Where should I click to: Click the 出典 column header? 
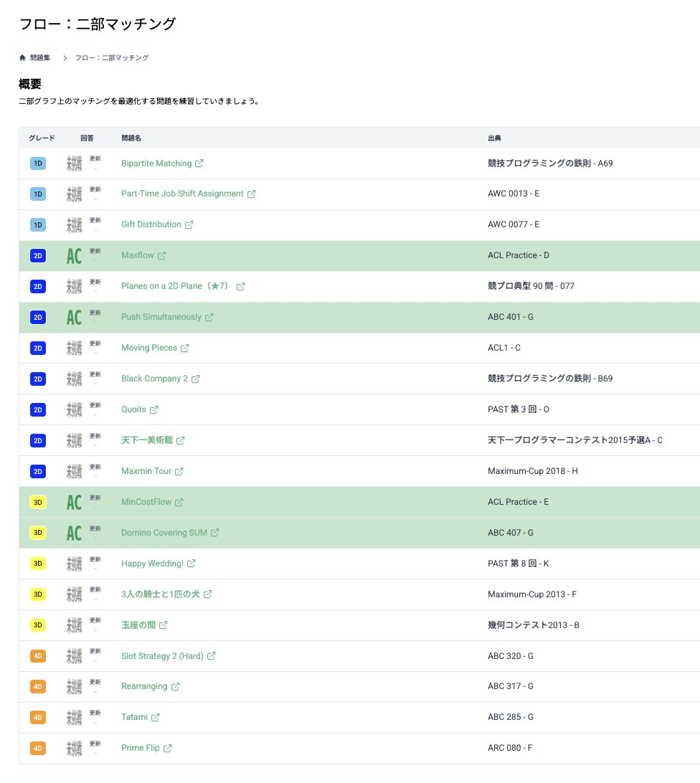point(495,138)
